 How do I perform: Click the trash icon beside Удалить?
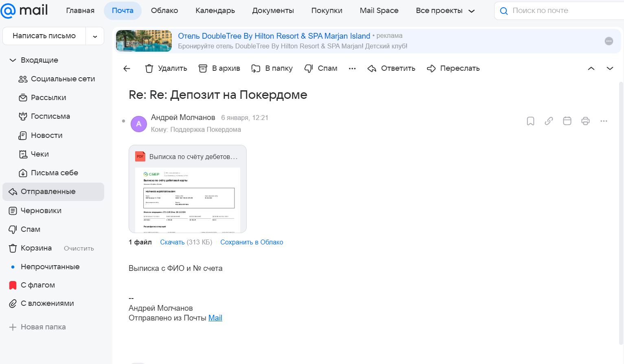coord(149,69)
